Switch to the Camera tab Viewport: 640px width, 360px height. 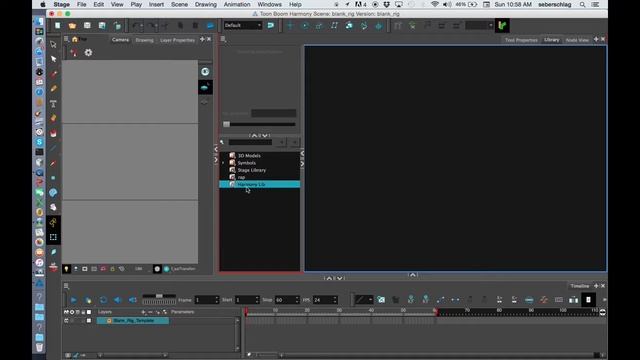[x=120, y=40]
